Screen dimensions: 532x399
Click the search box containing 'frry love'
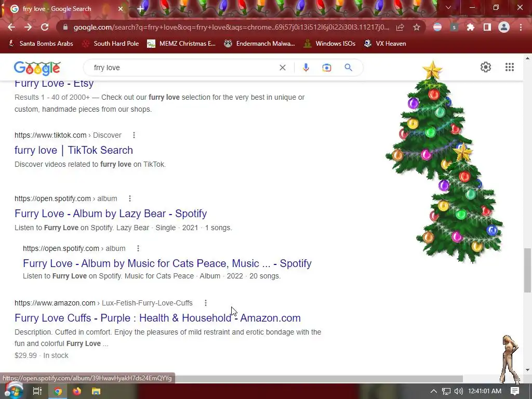click(x=183, y=68)
